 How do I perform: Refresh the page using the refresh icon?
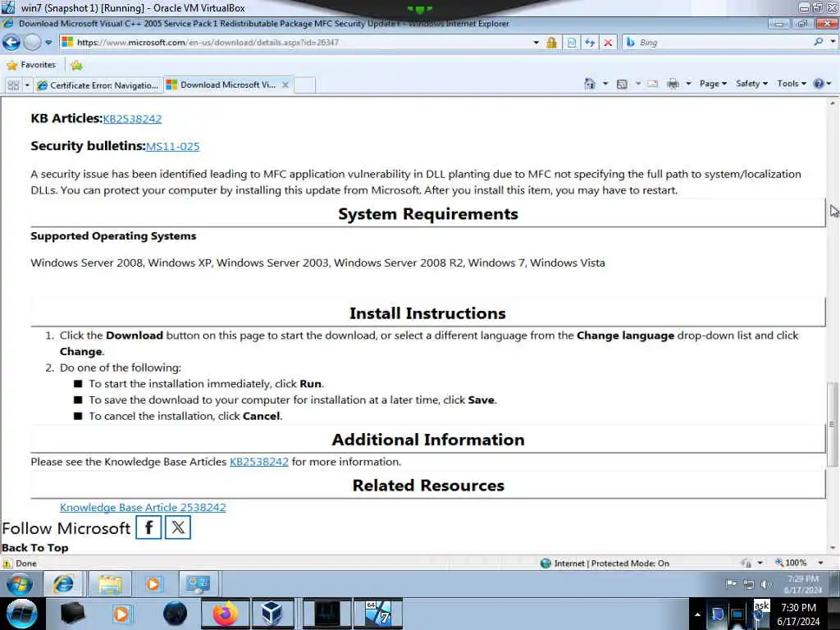coord(590,43)
